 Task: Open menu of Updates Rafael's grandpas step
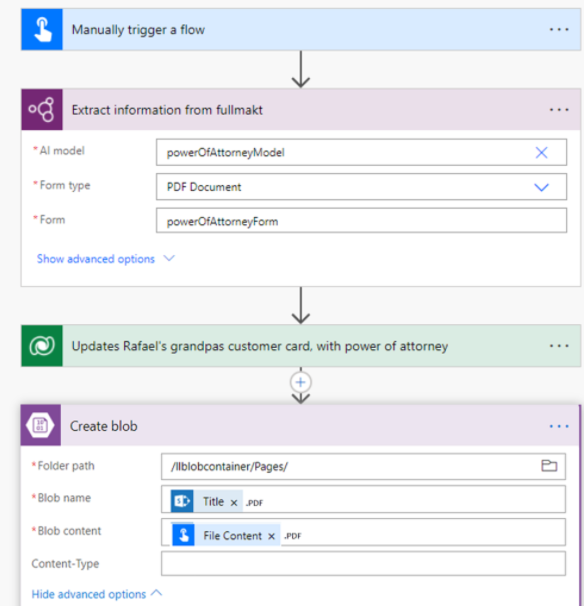coord(559,346)
